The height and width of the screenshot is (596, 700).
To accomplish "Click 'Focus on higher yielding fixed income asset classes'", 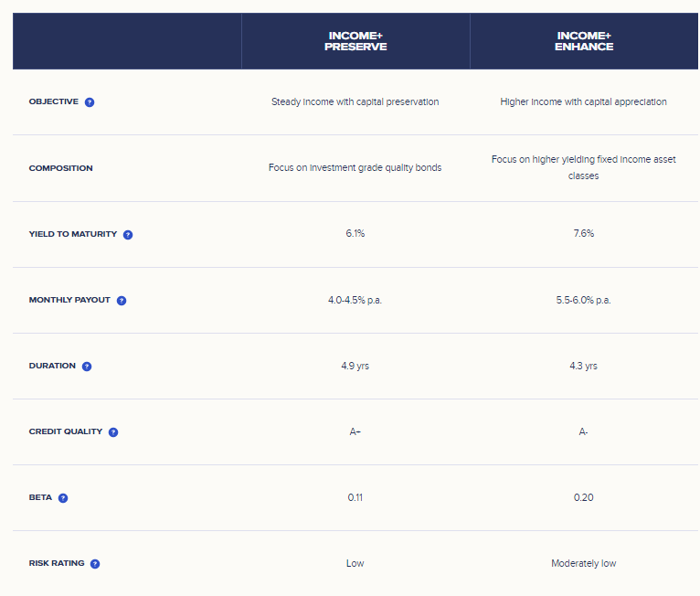I will click(x=583, y=167).
